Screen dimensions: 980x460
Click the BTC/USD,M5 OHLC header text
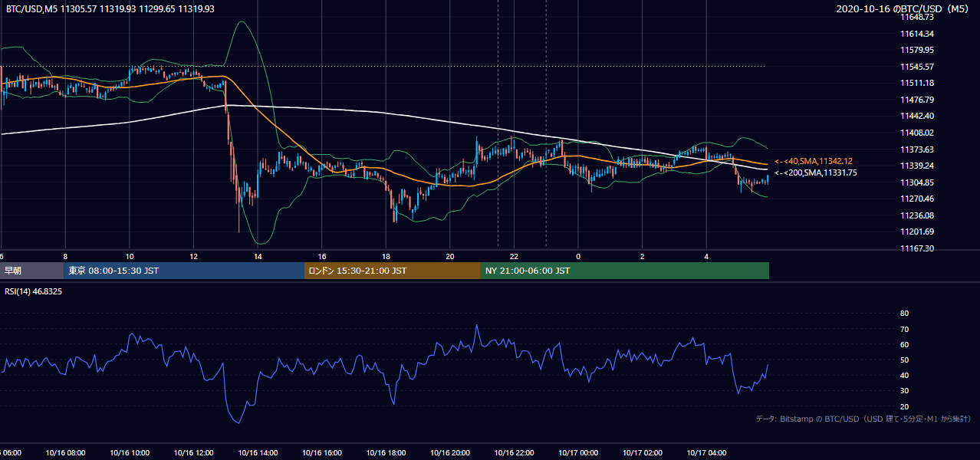tap(110, 9)
